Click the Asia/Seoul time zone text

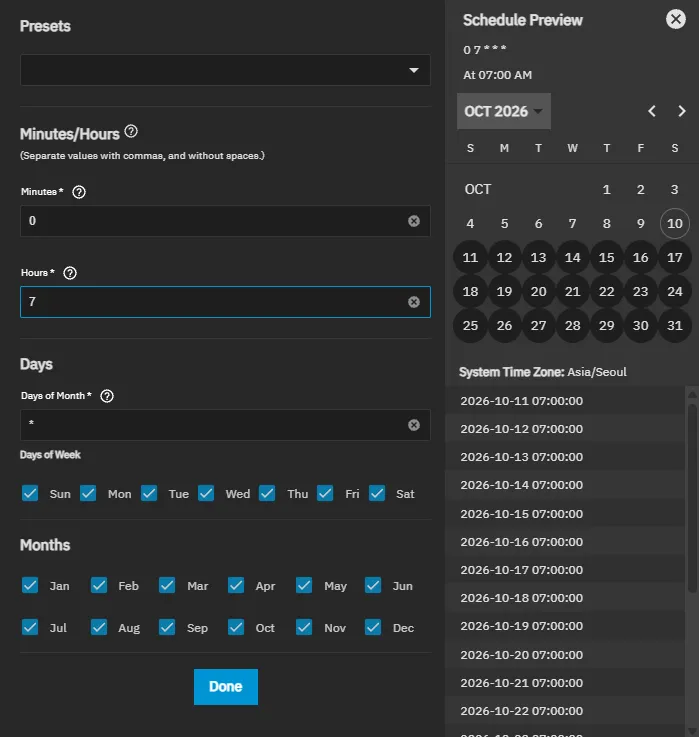597,372
